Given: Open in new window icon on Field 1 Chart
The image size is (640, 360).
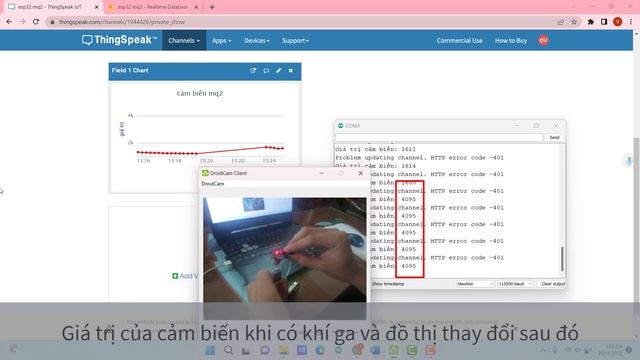Looking at the screenshot, I should pyautogui.click(x=253, y=71).
